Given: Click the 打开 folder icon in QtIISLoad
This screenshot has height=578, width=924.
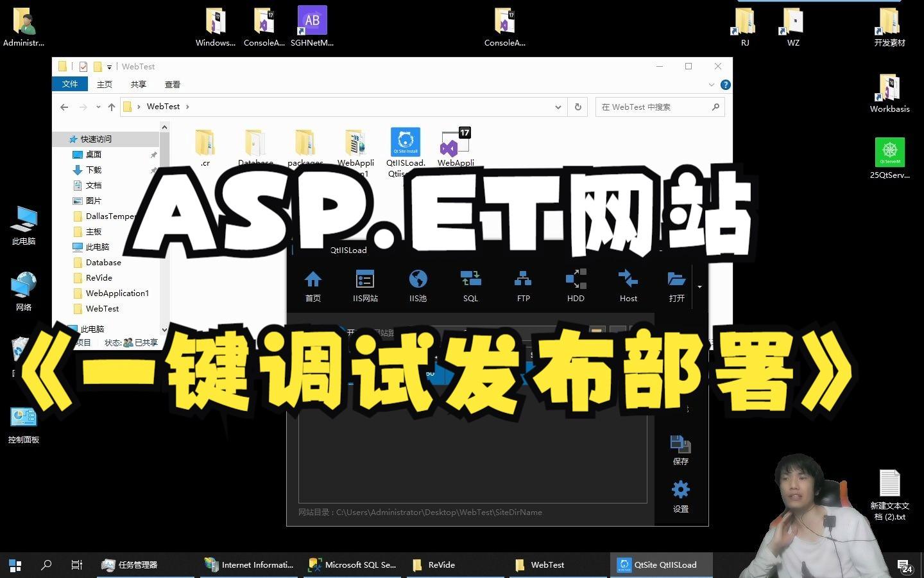Looking at the screenshot, I should point(676,285).
